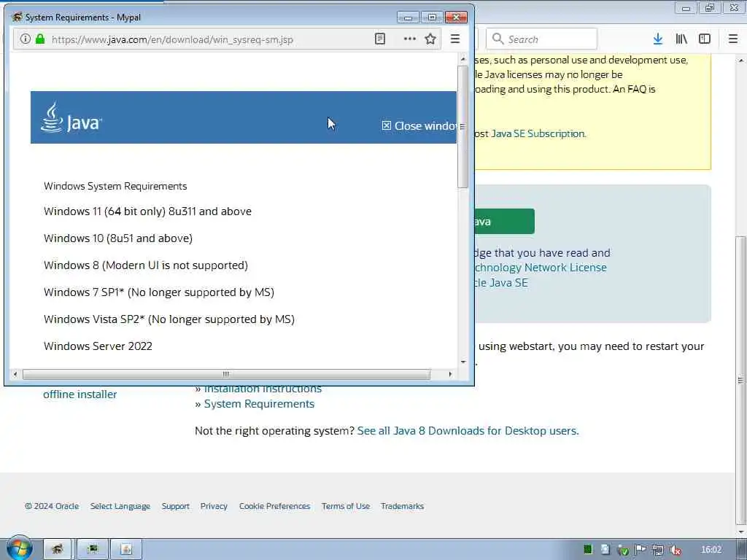Click the popup vertical scrollbar thumb
This screenshot has width=747, height=560.
click(x=463, y=127)
